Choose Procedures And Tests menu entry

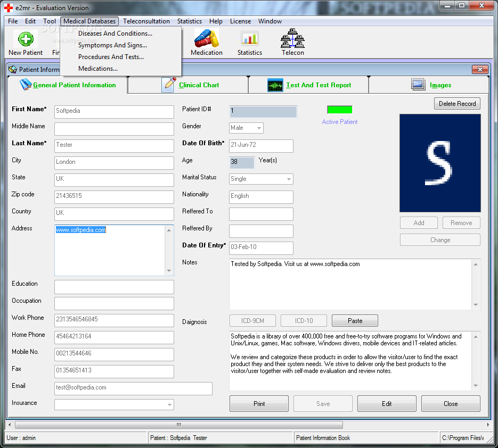tap(111, 57)
